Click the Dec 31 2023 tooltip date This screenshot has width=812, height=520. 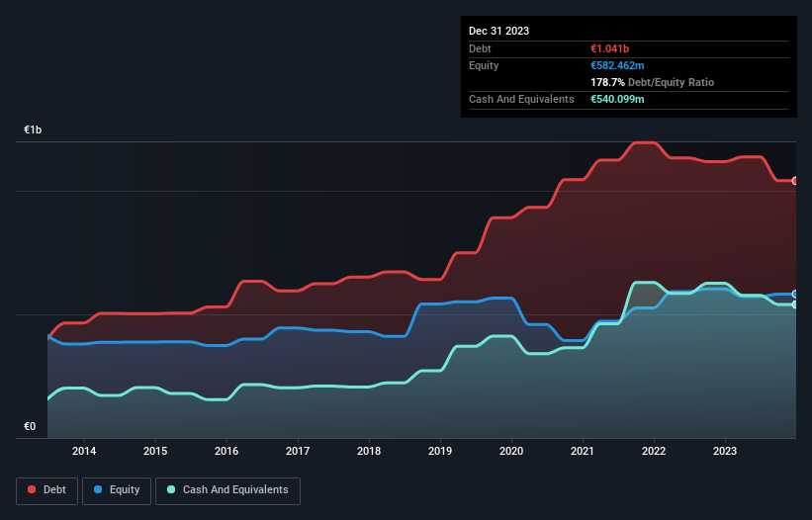[x=498, y=31]
